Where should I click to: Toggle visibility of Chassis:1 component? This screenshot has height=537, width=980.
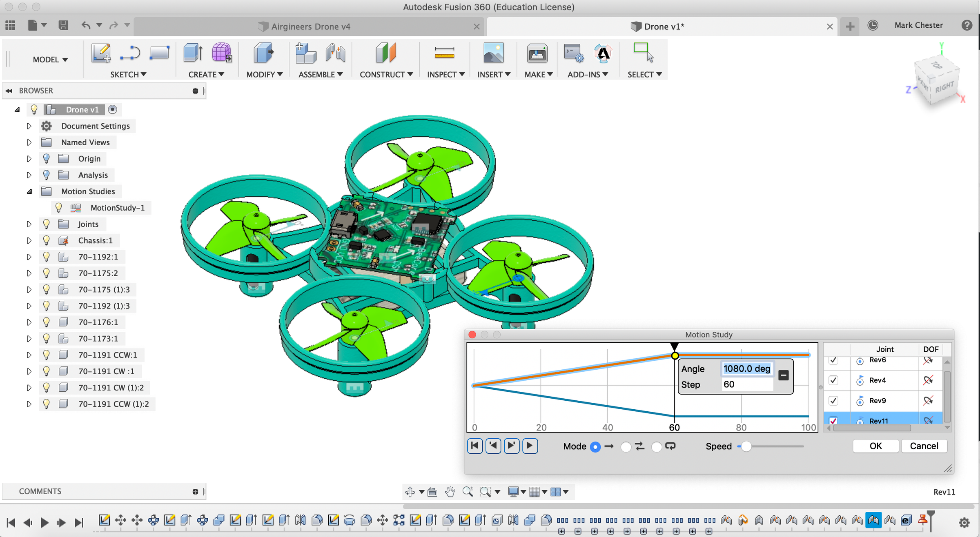(x=46, y=240)
